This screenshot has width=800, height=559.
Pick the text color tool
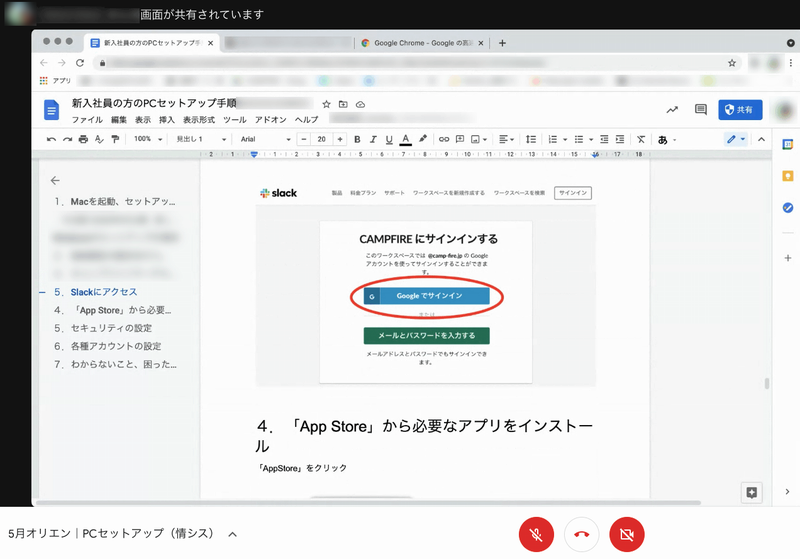(x=405, y=139)
